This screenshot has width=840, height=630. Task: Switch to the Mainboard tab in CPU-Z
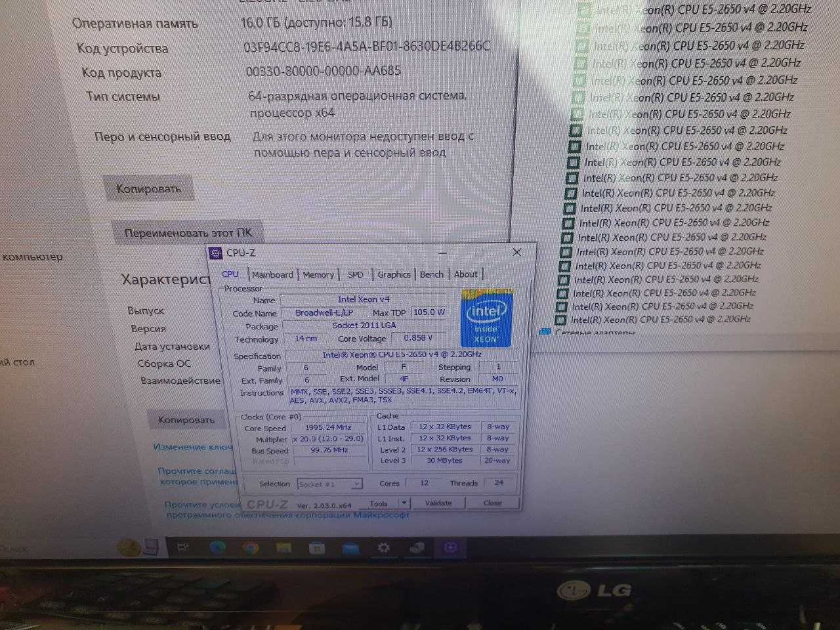pyautogui.click(x=272, y=274)
